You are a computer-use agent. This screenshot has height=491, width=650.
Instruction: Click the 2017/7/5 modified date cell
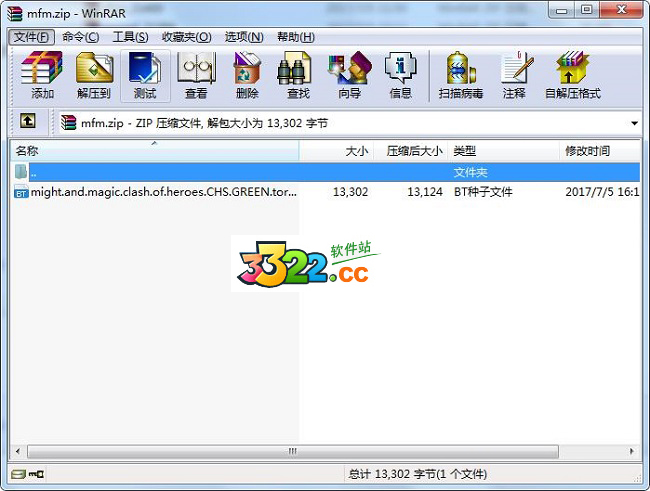(602, 192)
